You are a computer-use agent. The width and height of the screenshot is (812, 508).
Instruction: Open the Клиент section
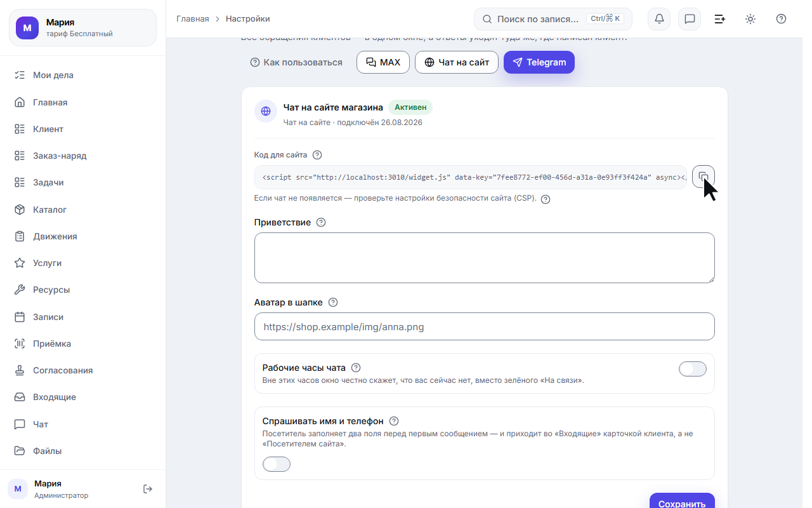pyautogui.click(x=82, y=129)
